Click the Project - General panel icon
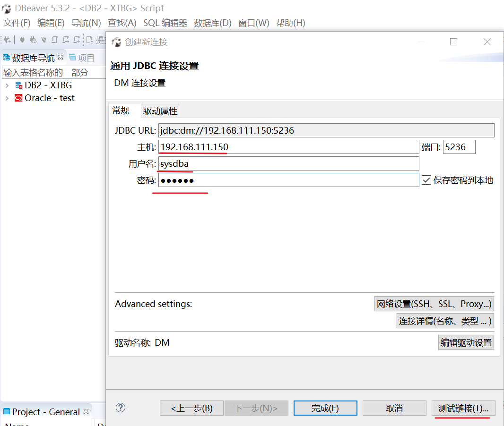Viewport: 504px width, 426px height. (7, 411)
